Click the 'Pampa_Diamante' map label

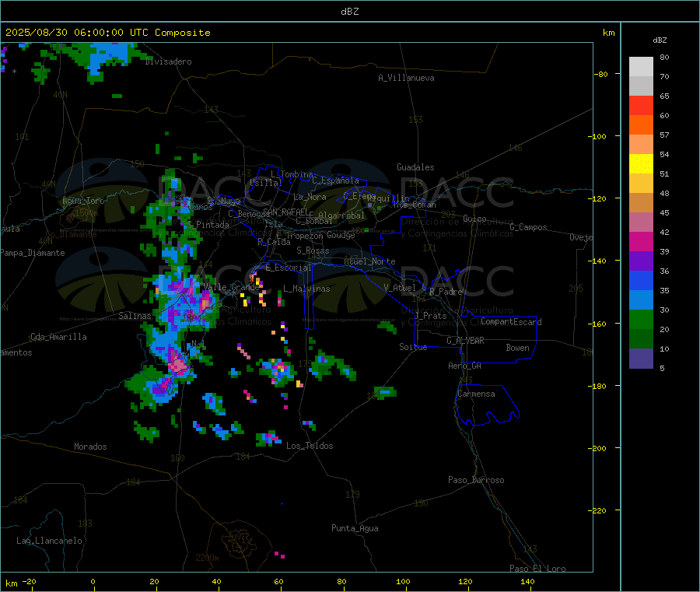pos(33,253)
